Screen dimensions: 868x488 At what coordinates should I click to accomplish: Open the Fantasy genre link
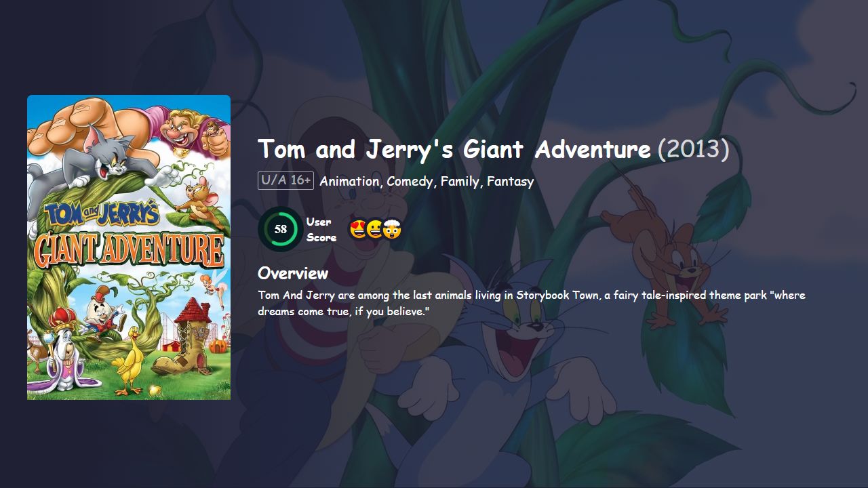(x=510, y=181)
